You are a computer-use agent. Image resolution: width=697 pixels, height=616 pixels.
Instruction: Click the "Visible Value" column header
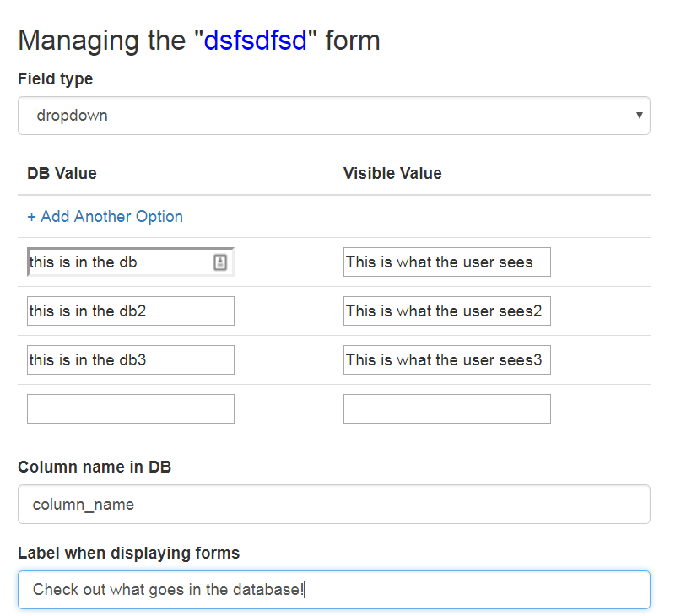click(x=392, y=174)
